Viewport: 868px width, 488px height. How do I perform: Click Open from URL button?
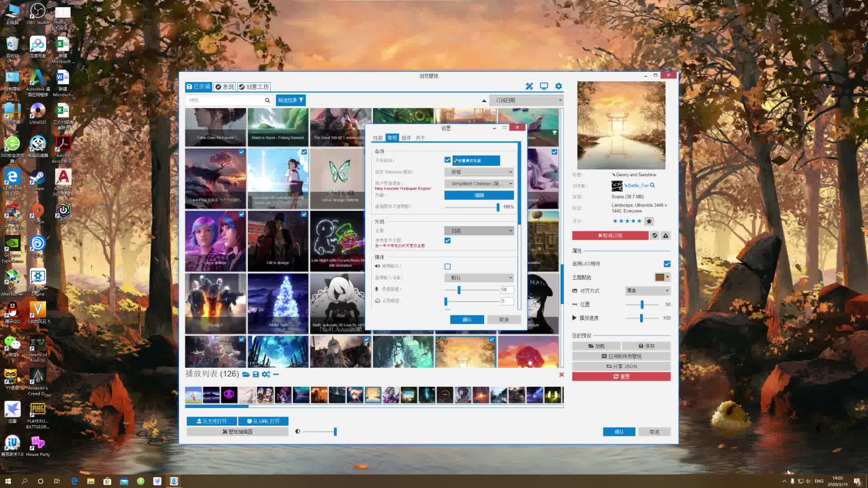coord(263,421)
